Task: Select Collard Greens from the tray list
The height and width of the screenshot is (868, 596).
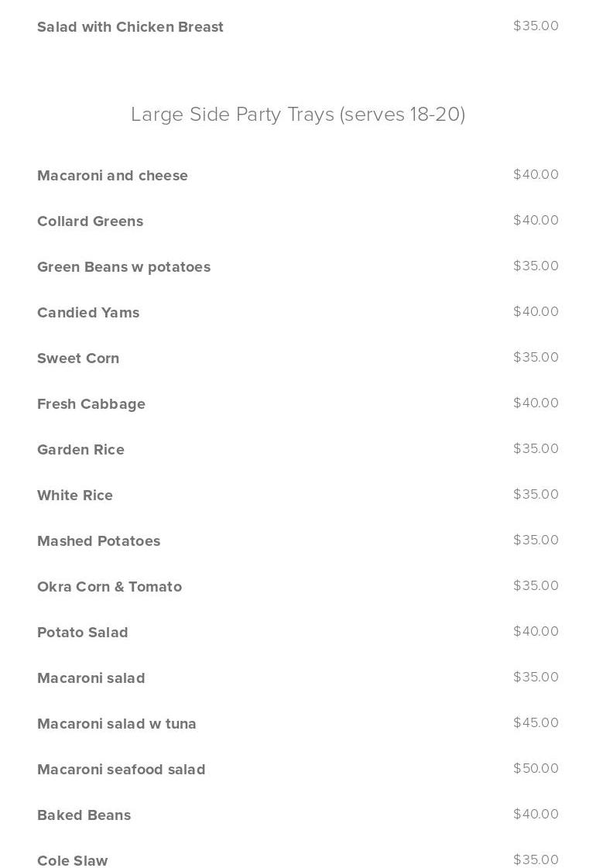Action: tap(90, 221)
